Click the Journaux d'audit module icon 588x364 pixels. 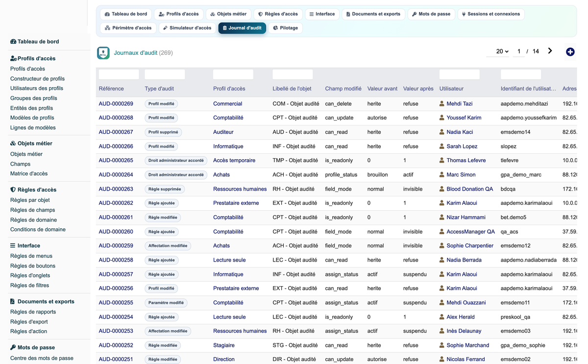point(103,53)
